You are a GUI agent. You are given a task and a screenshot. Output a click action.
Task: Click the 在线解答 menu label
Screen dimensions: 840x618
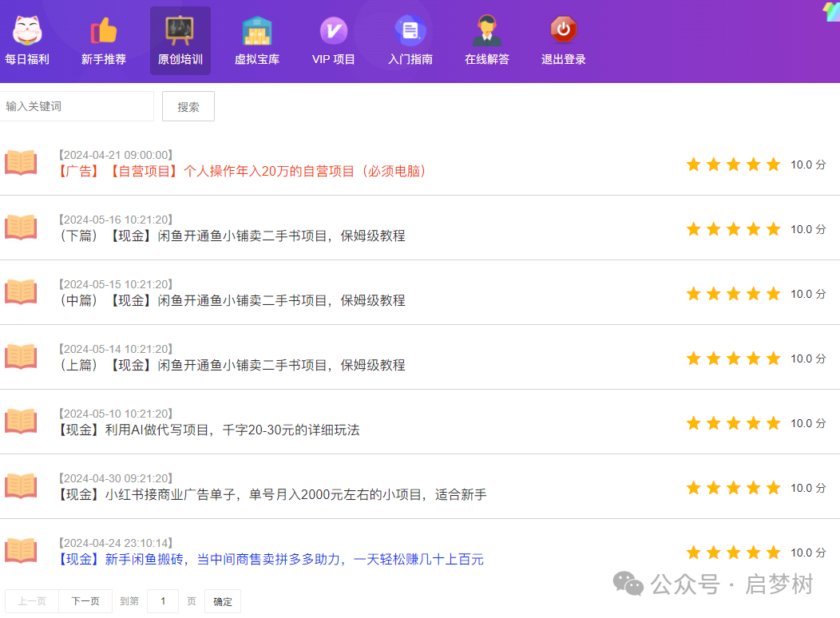pyautogui.click(x=487, y=59)
